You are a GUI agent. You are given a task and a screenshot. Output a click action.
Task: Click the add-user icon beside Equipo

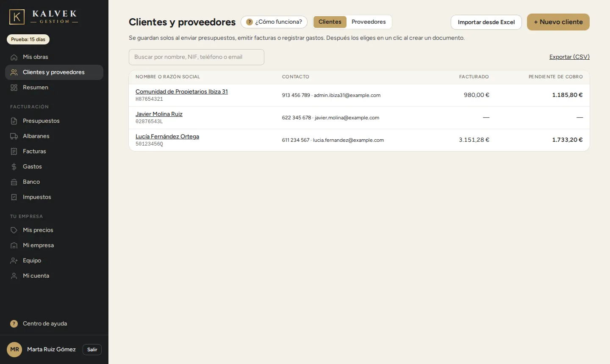point(14,261)
